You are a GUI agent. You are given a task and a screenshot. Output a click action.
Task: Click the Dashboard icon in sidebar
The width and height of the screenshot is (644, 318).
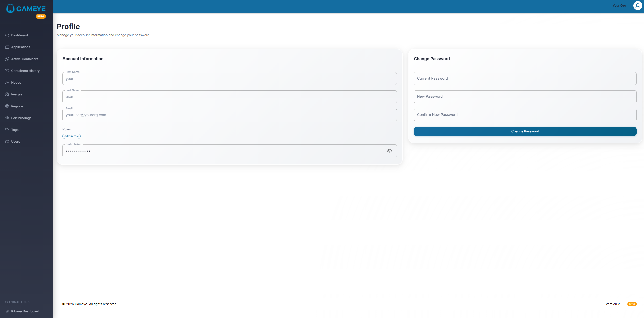click(x=7, y=35)
